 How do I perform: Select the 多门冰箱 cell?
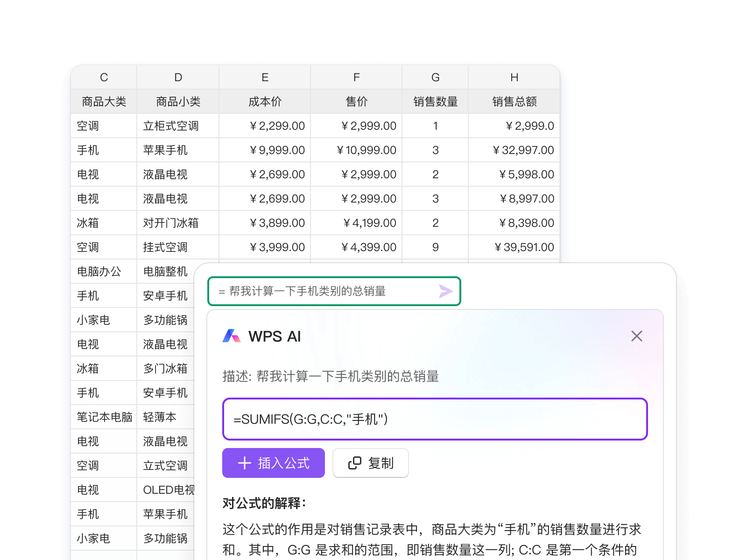(x=166, y=368)
